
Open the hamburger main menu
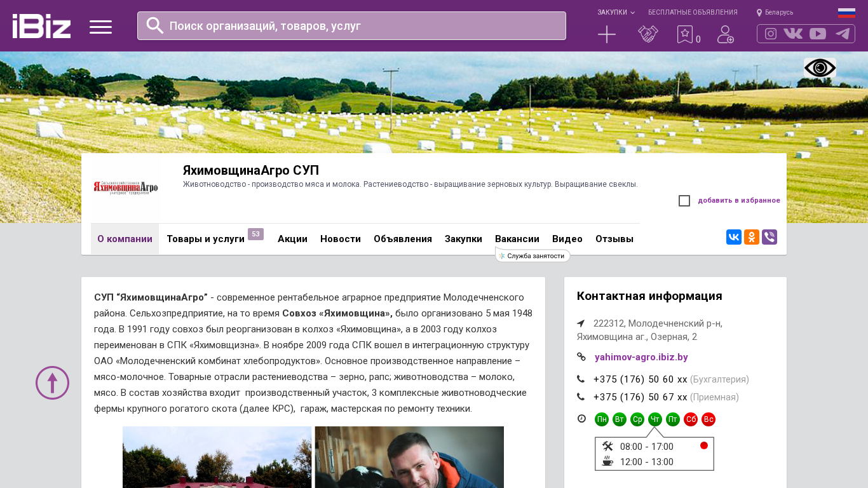100,27
